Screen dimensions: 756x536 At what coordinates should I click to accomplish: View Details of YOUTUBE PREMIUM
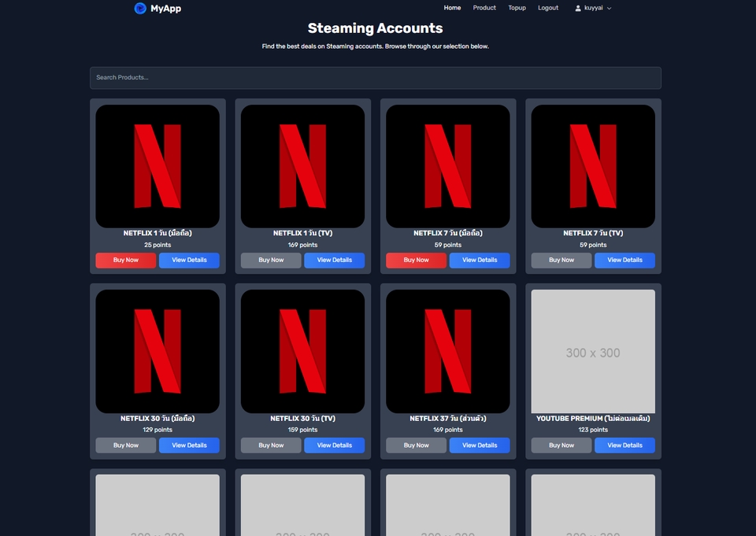point(624,445)
